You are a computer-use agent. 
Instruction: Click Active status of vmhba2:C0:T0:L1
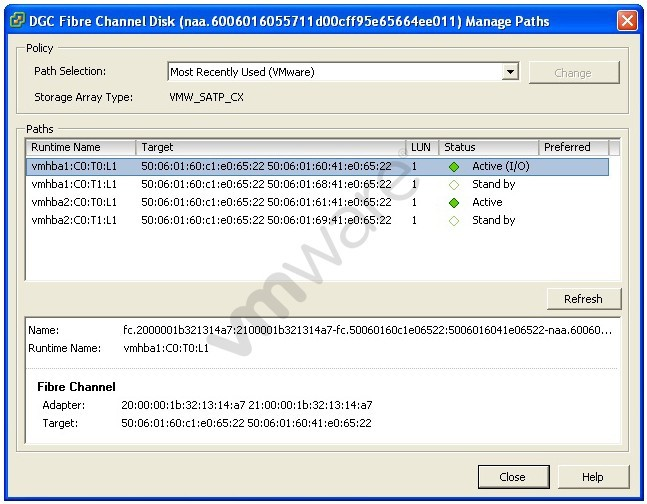487,202
